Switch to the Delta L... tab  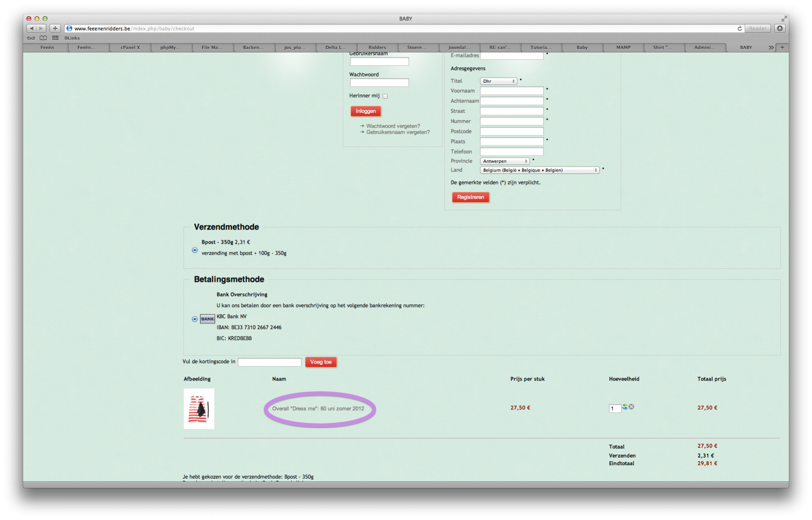(336, 48)
